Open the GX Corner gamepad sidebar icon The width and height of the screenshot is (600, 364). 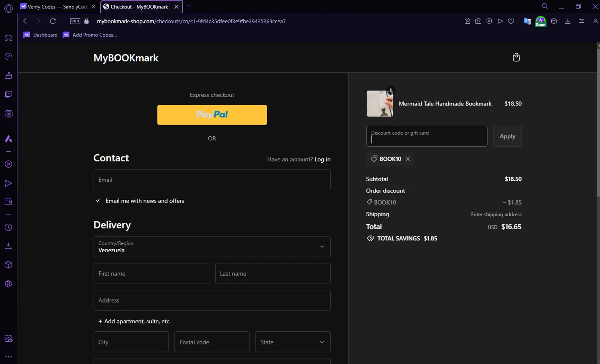(8, 38)
